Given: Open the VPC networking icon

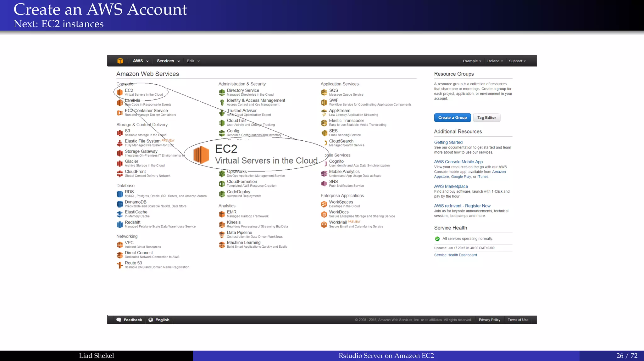Looking at the screenshot, I should coord(120,245).
